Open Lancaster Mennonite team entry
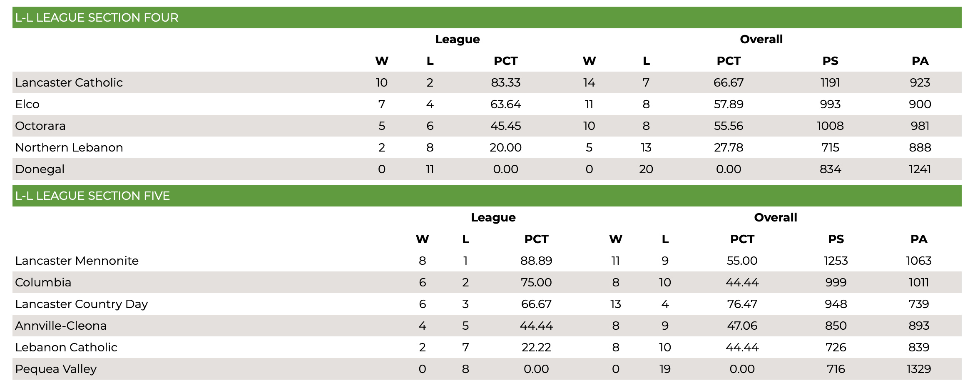Image resolution: width=980 pixels, height=388 pixels. (77, 261)
